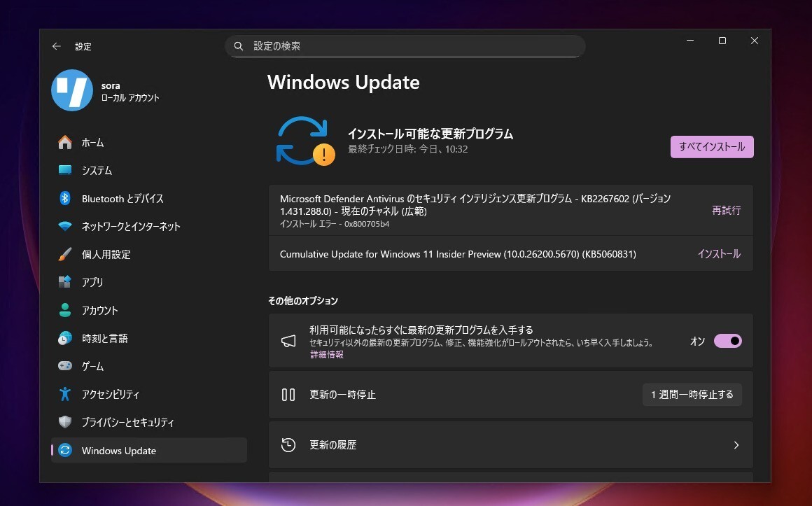Click インストール for KB5060831 update
812x506 pixels.
coord(719,254)
